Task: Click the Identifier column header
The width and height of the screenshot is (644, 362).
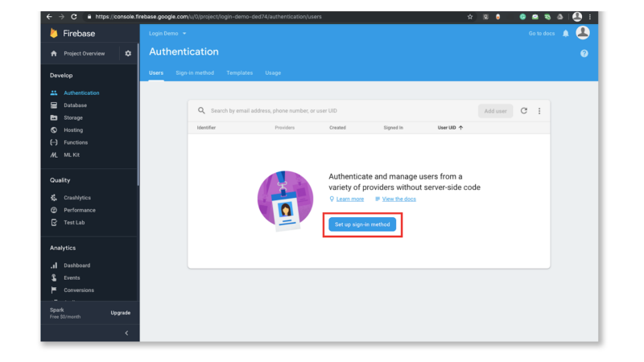Action: tap(206, 128)
